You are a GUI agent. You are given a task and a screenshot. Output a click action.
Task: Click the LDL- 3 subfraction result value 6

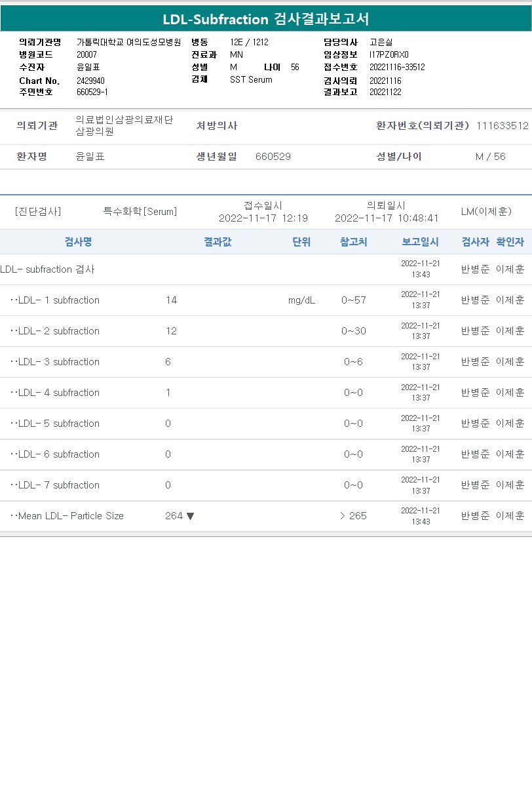click(168, 362)
